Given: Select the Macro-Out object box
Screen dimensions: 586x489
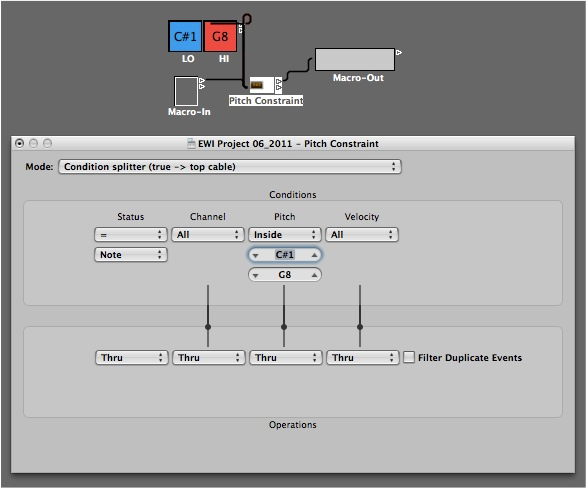Looking at the screenshot, I should point(355,59).
